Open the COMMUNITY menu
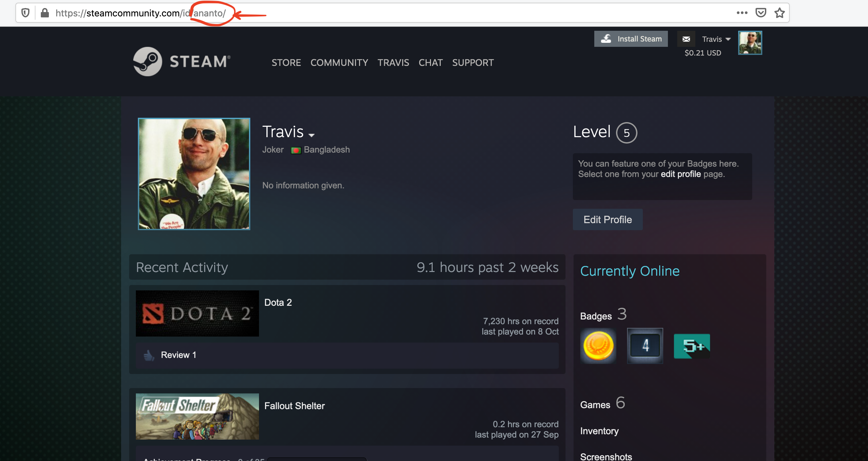Viewport: 868px width, 461px height. coord(339,63)
